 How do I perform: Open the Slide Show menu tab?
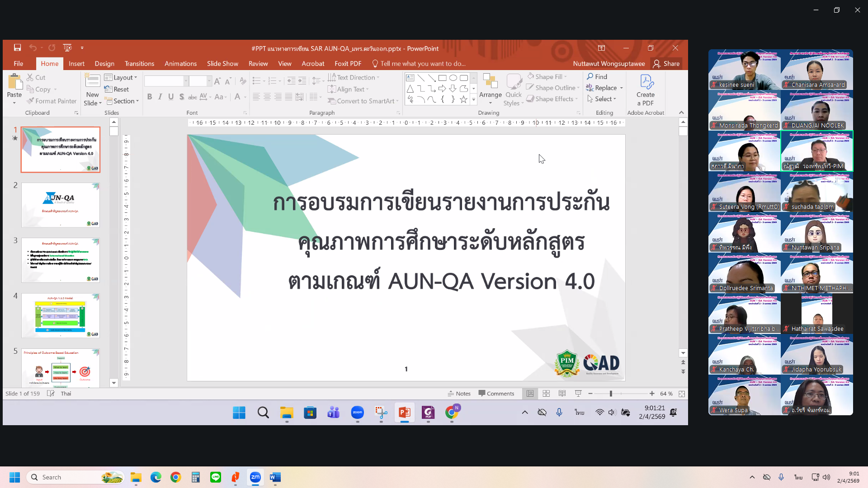point(222,63)
